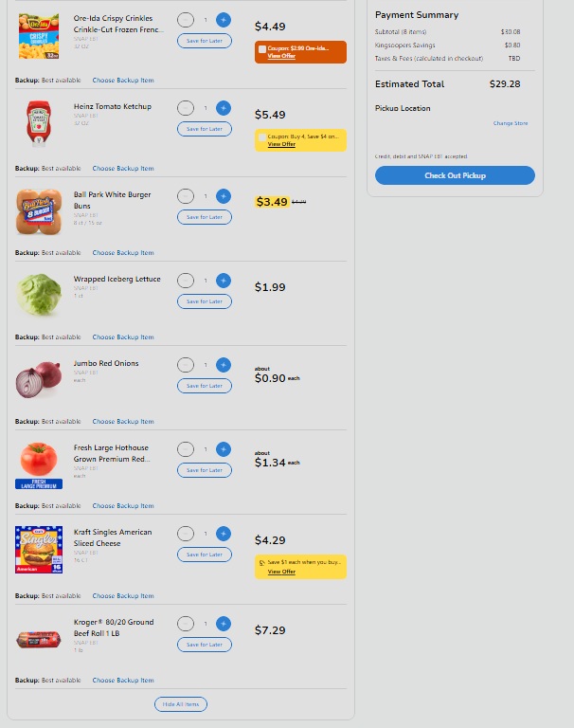Increase quantity of Kraft Singles cheese

click(224, 534)
